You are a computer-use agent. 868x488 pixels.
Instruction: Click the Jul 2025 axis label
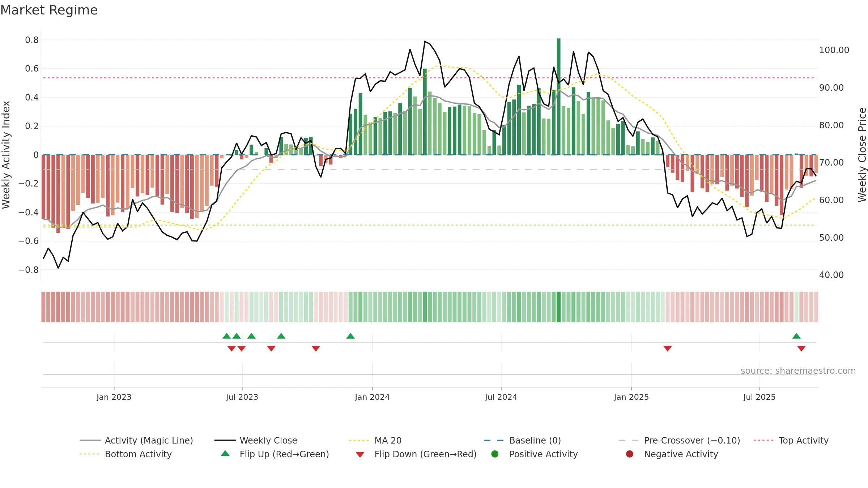tap(759, 397)
